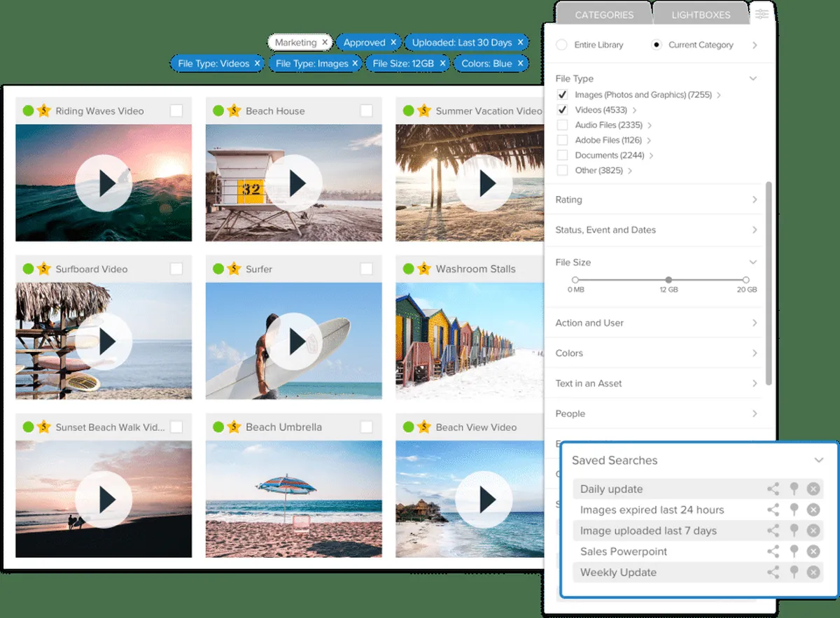Select the Current Category radio option
This screenshot has height=618, width=840.
click(657, 45)
